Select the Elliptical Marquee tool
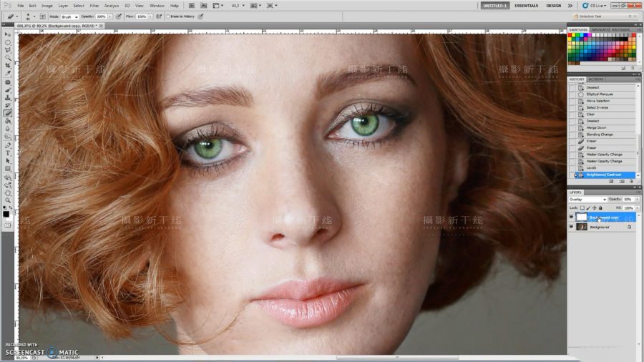Image resolution: width=644 pixels, height=362 pixels. click(x=8, y=42)
